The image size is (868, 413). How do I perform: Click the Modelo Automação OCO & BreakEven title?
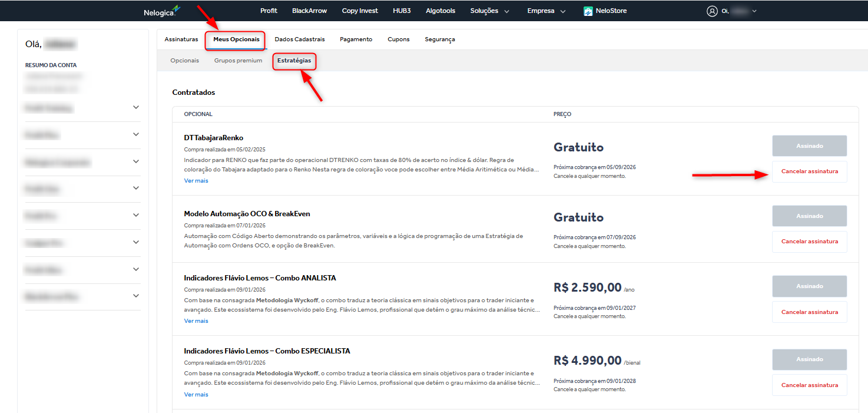[x=247, y=214]
